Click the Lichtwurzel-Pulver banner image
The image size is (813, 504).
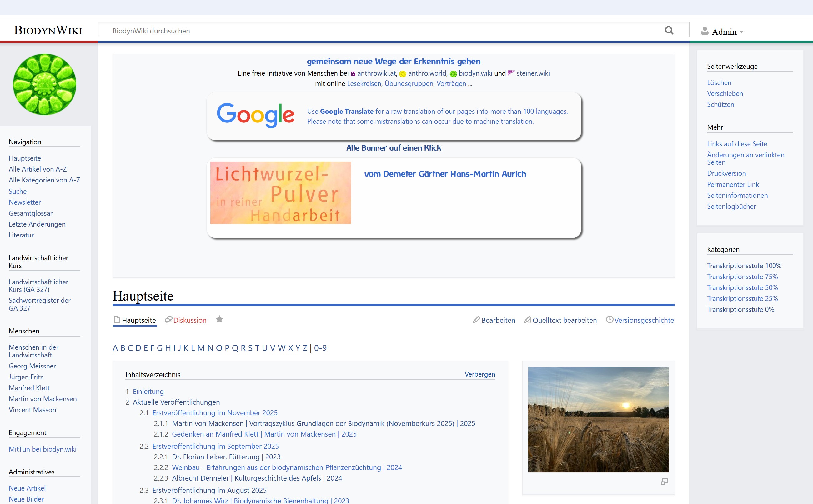[x=280, y=193]
